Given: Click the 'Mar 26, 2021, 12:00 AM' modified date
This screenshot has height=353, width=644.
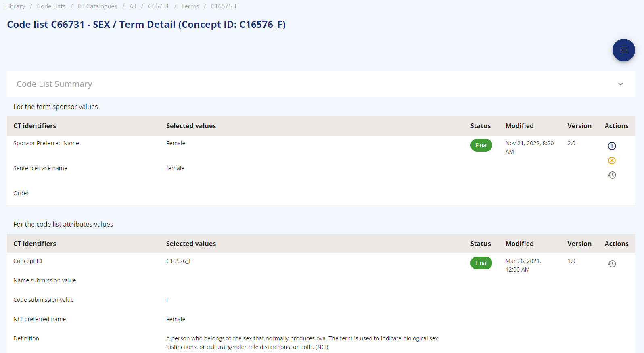Looking at the screenshot, I should (x=523, y=265).
